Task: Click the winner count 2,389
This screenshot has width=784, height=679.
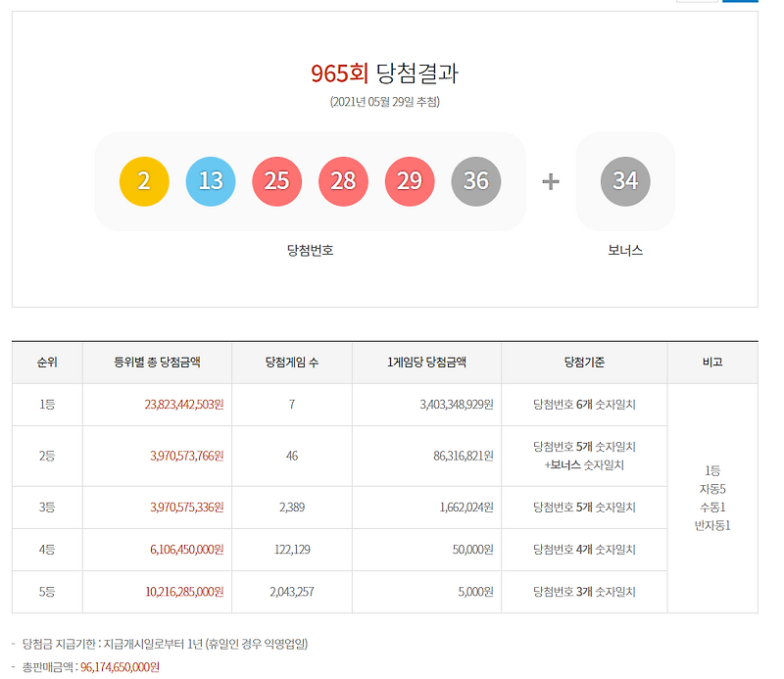Action: 291,508
